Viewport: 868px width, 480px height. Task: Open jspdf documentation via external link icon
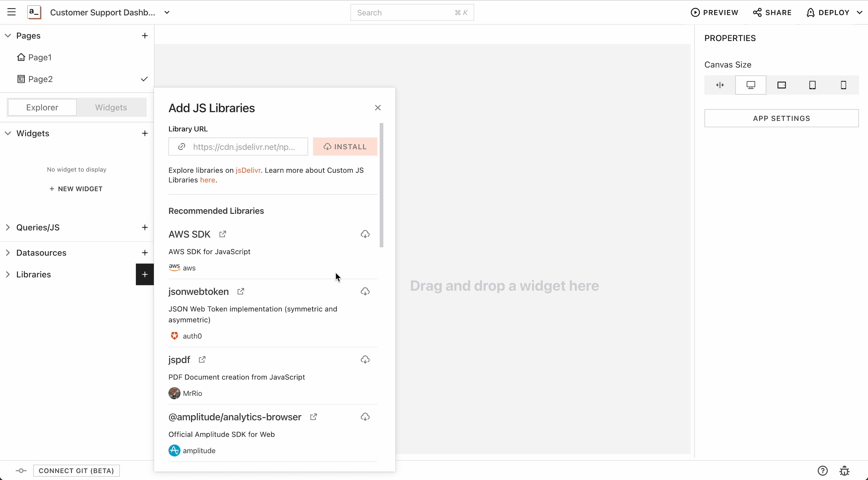202,359
